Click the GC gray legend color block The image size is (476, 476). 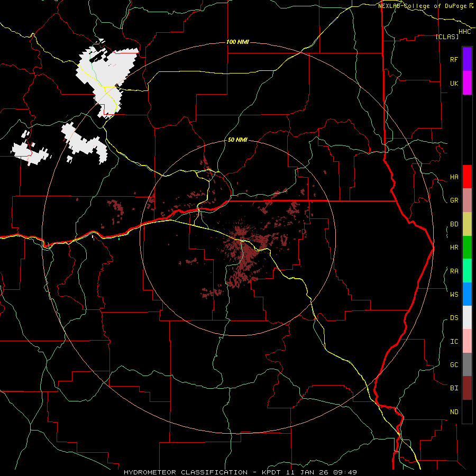click(467, 364)
